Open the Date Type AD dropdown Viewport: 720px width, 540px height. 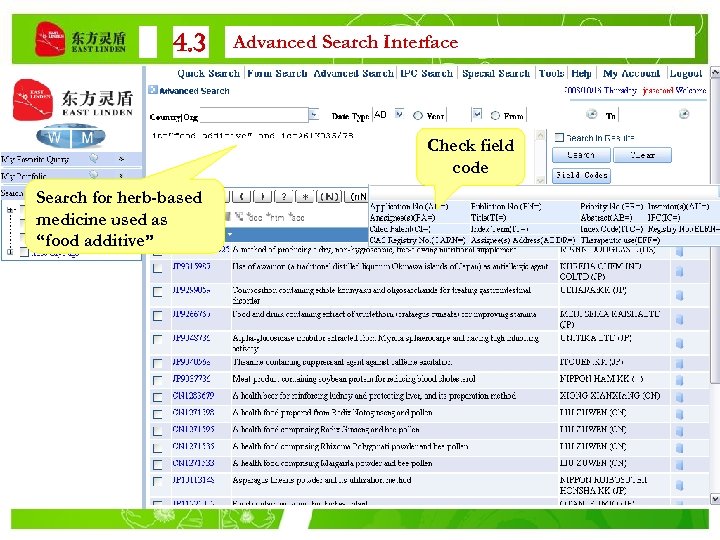coord(399,114)
